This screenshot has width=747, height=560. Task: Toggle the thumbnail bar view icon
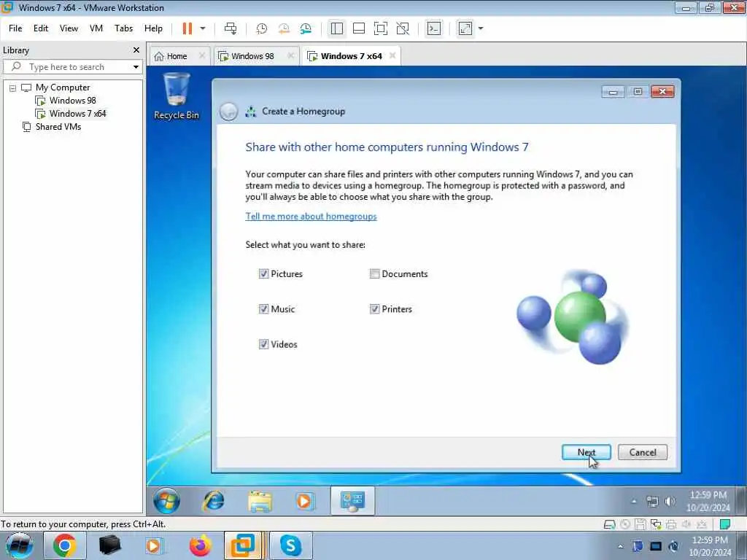tap(359, 28)
